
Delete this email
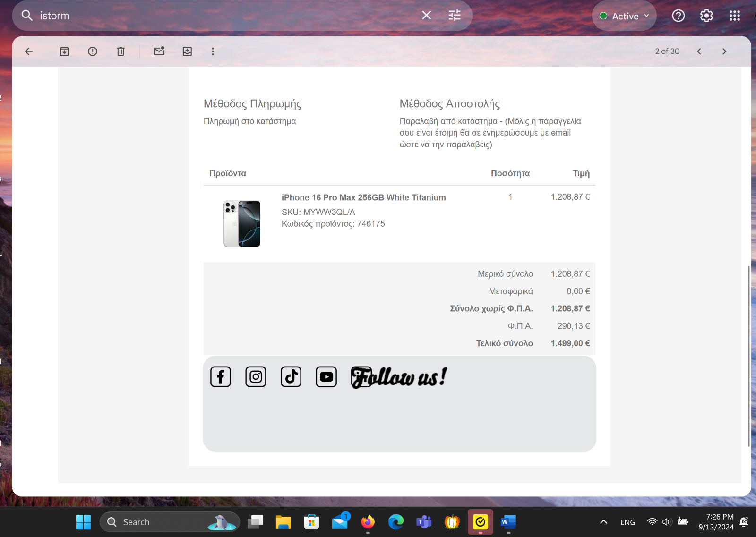coord(121,51)
